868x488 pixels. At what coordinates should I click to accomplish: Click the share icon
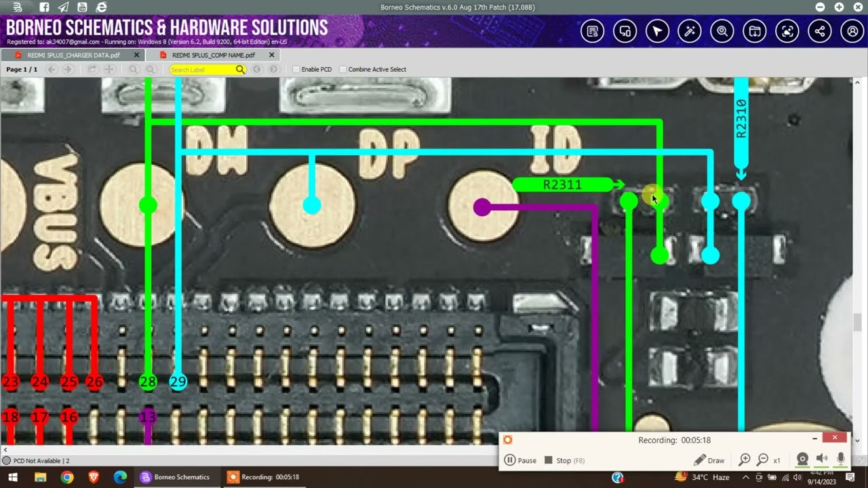pyautogui.click(x=820, y=31)
